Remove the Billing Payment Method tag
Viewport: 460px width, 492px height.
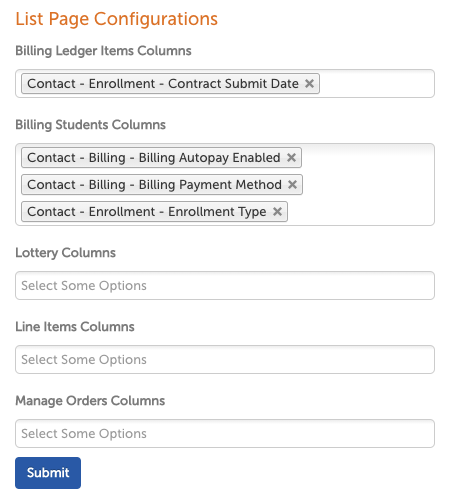tap(292, 184)
